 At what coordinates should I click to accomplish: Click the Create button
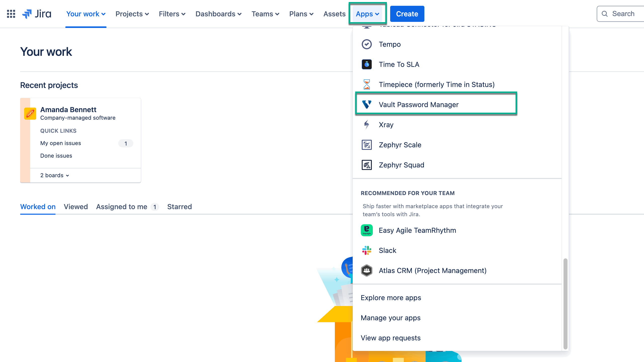coord(407,14)
